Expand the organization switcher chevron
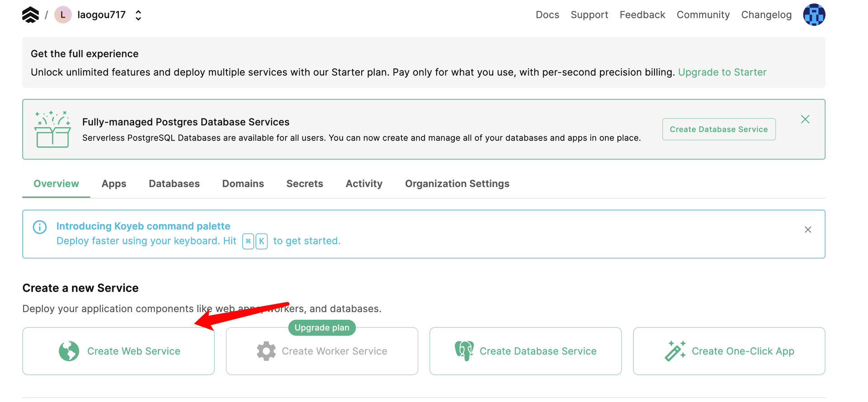 (138, 15)
